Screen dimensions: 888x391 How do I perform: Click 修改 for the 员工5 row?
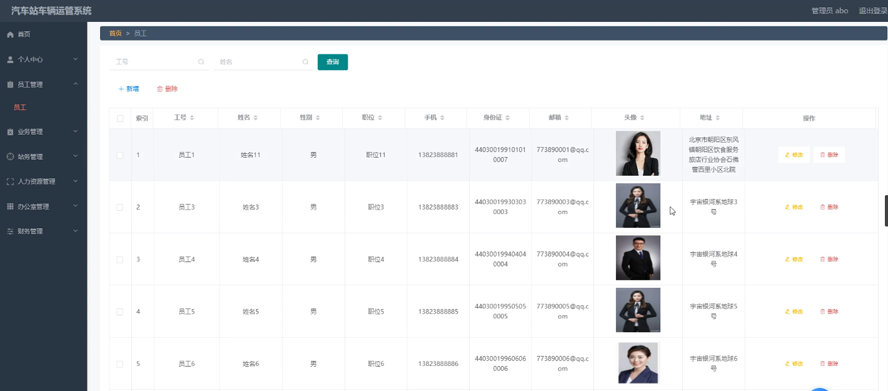[x=793, y=312]
